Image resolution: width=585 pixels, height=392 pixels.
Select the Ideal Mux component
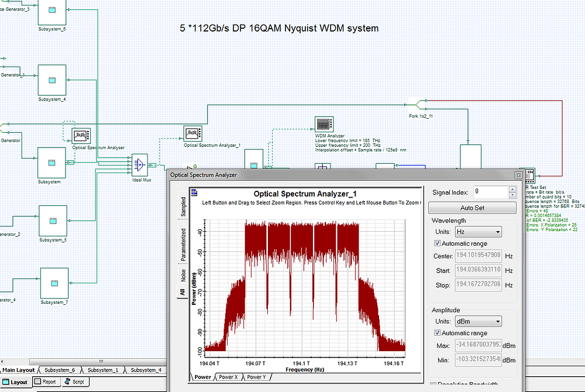139,166
